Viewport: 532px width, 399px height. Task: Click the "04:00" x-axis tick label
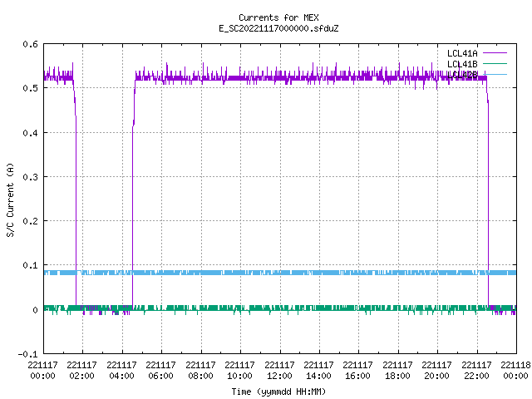point(121,376)
